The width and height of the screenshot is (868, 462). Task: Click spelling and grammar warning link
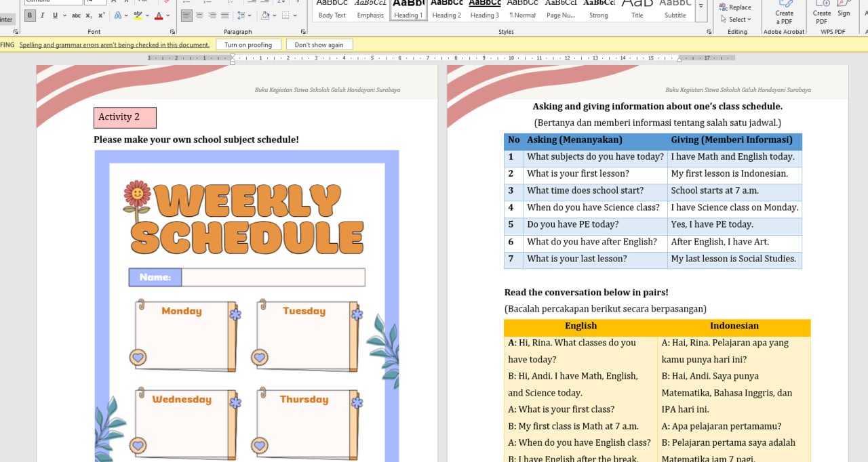115,45
